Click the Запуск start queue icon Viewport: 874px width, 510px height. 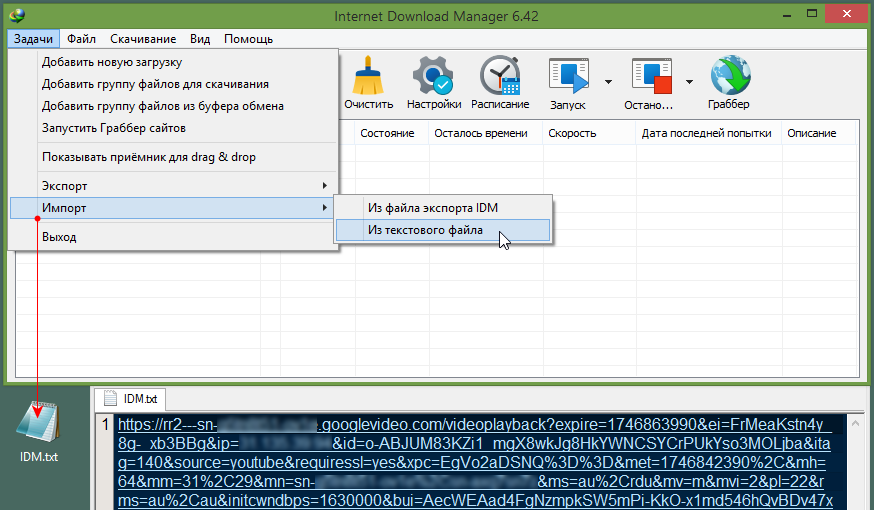[x=568, y=76]
